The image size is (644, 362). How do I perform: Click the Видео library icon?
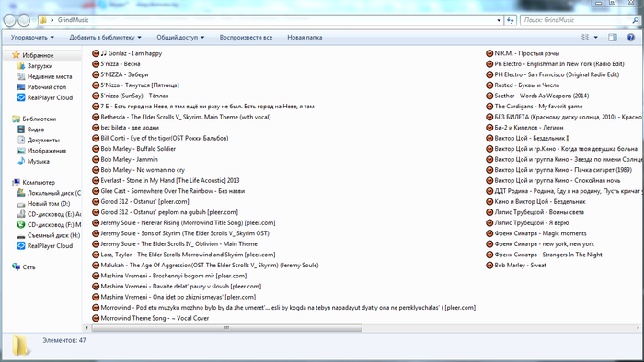(21, 130)
